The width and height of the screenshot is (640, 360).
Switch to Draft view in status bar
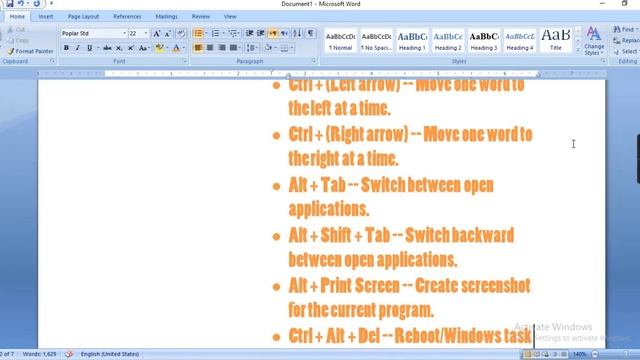564,354
